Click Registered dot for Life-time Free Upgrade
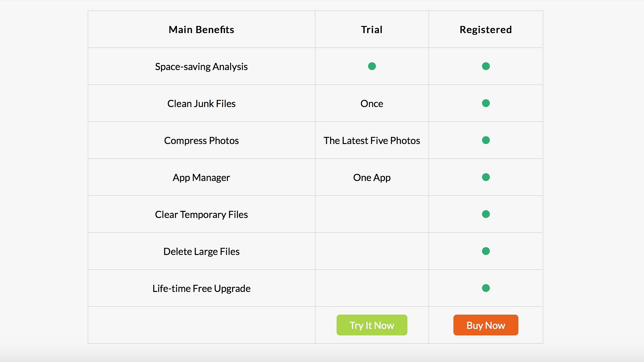 (486, 288)
